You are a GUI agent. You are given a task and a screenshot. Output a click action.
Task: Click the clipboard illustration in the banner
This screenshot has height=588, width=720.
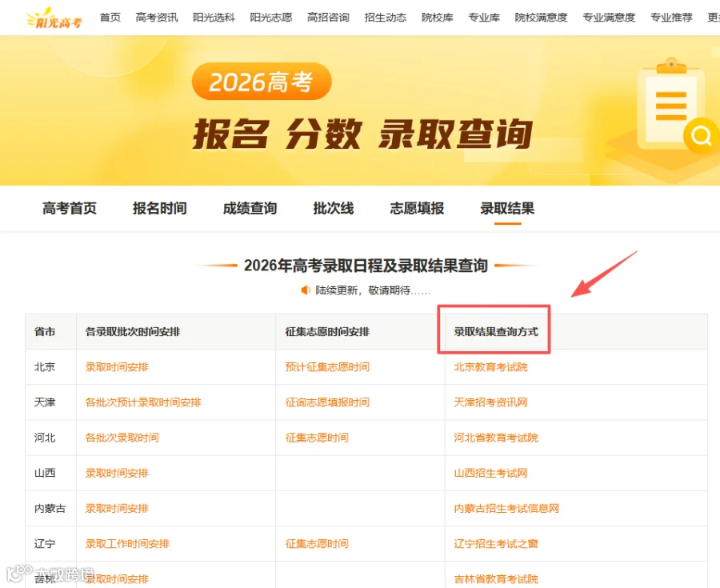[x=672, y=103]
